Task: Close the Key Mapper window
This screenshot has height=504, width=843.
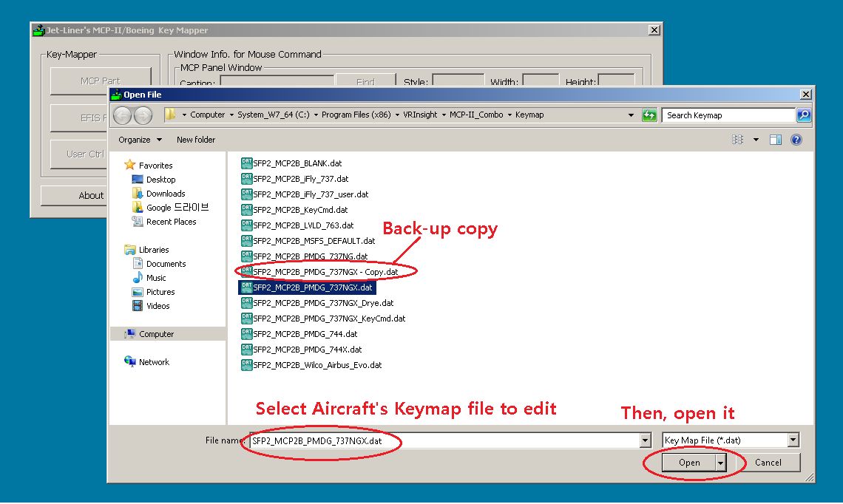Action: click(x=654, y=30)
